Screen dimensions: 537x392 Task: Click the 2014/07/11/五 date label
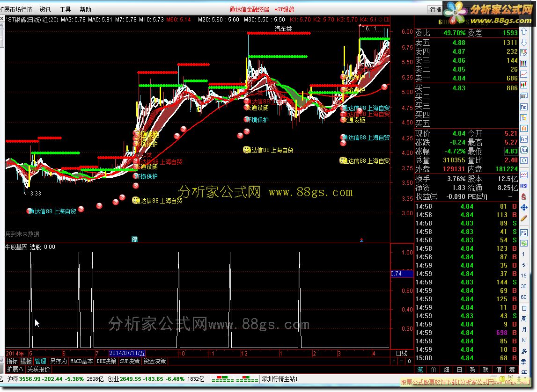pos(127,353)
